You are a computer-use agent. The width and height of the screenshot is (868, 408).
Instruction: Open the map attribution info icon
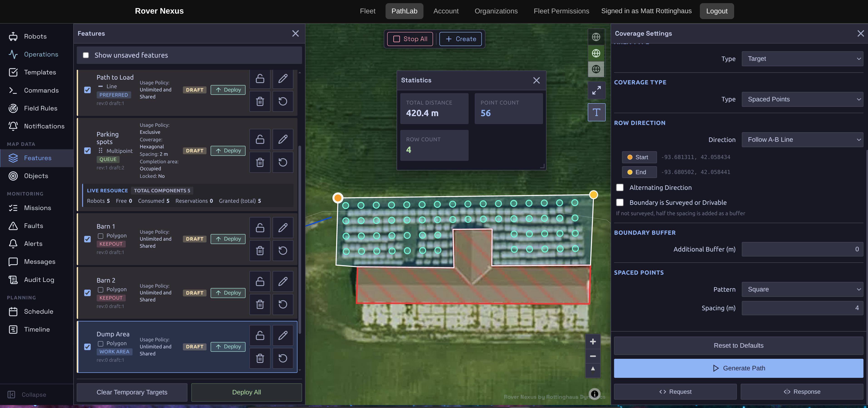(x=594, y=393)
